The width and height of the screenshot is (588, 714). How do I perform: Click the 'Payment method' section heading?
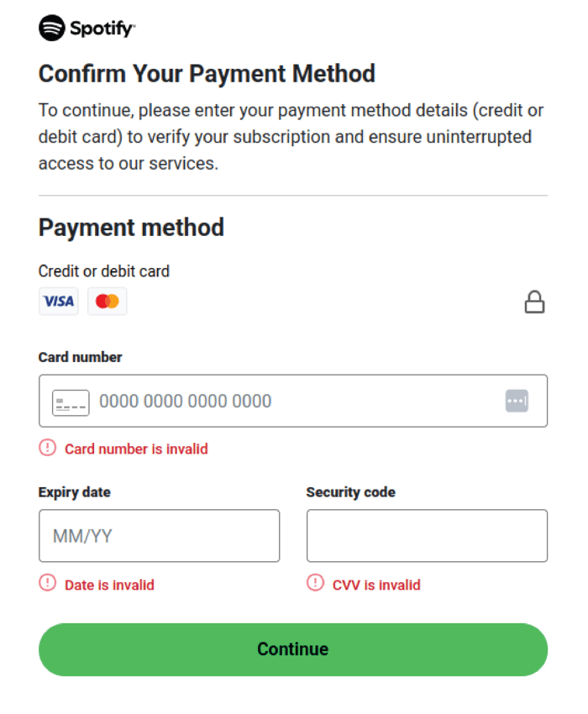point(131,228)
